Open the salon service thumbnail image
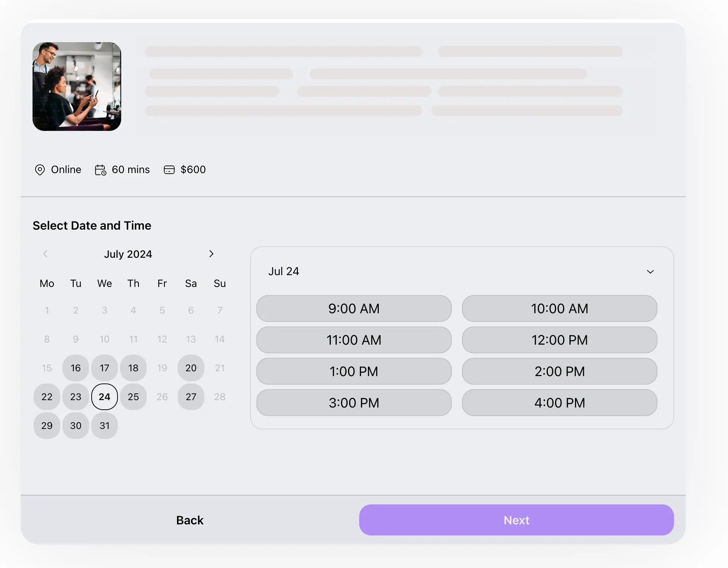The image size is (728, 568). point(77,86)
